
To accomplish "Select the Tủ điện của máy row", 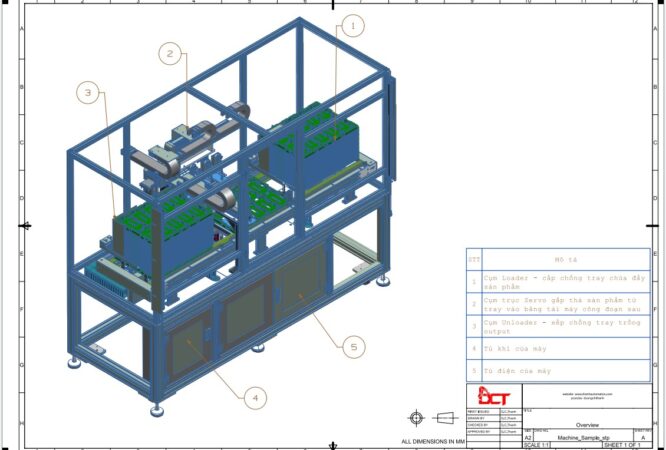I will pyautogui.click(x=565, y=371).
